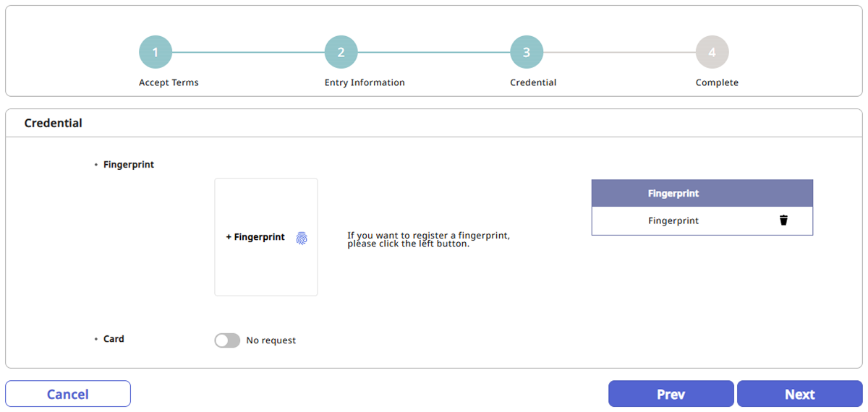Click the "Accept Terms" step label
868x412 pixels.
point(169,82)
